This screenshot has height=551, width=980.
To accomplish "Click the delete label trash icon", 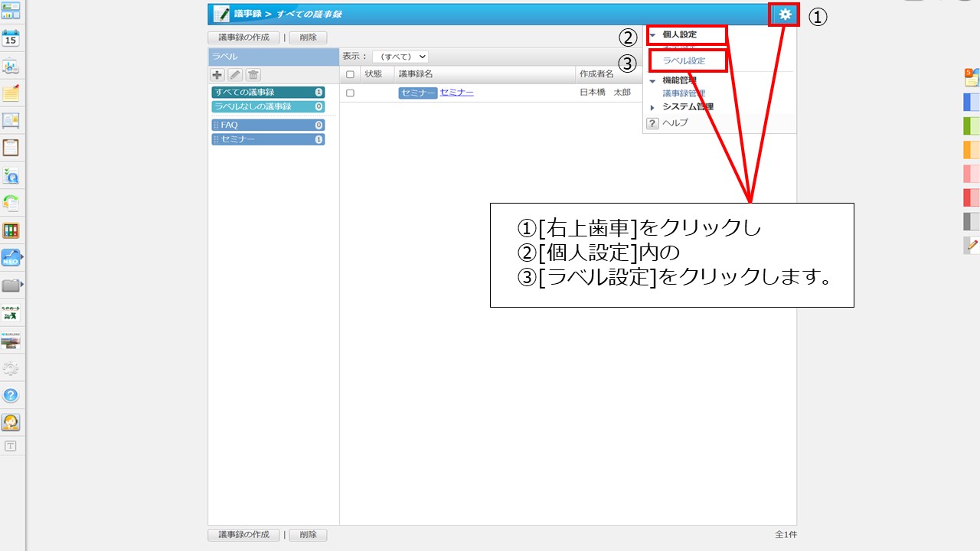I will (x=253, y=75).
